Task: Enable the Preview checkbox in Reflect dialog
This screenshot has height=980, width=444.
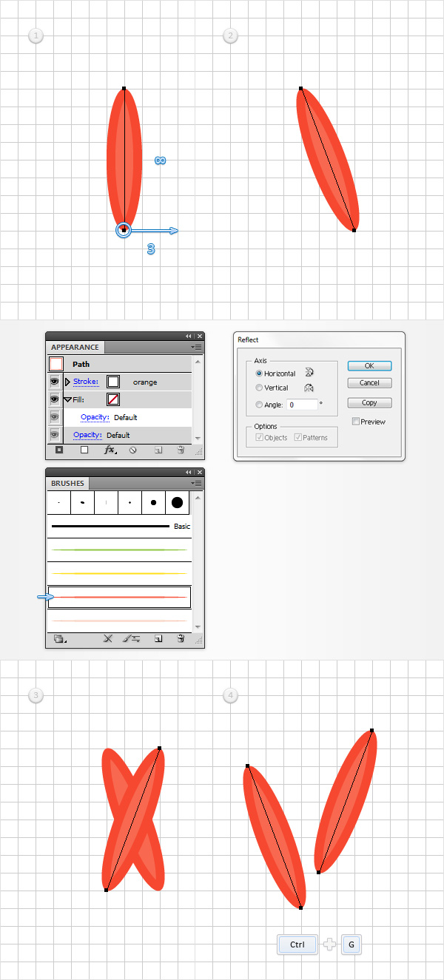Action: coord(357,422)
